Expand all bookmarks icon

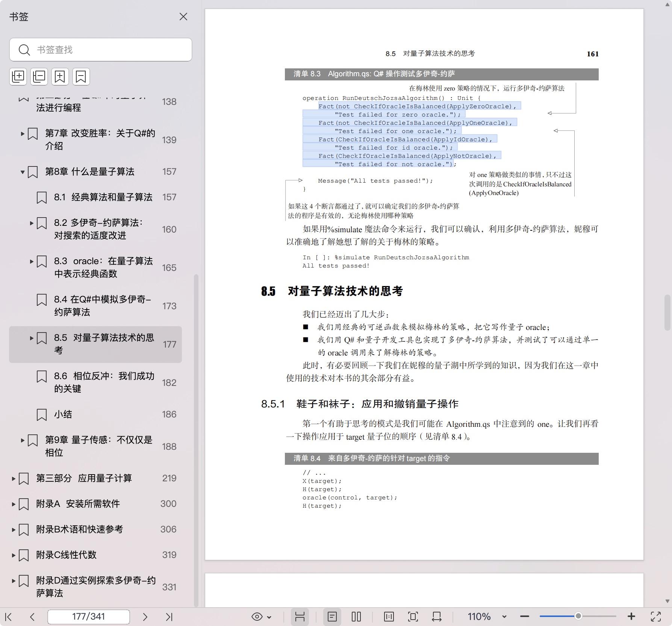18,77
